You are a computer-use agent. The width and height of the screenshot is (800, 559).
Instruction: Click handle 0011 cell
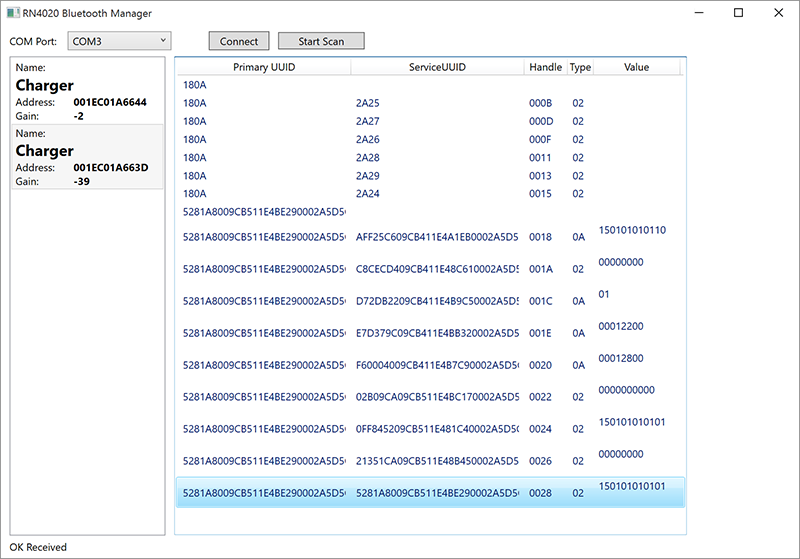point(540,158)
